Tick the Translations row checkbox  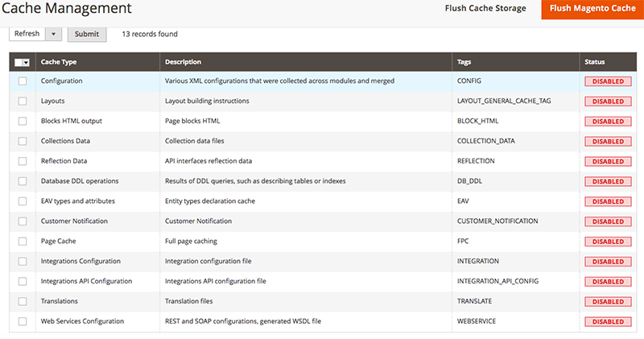tap(23, 301)
